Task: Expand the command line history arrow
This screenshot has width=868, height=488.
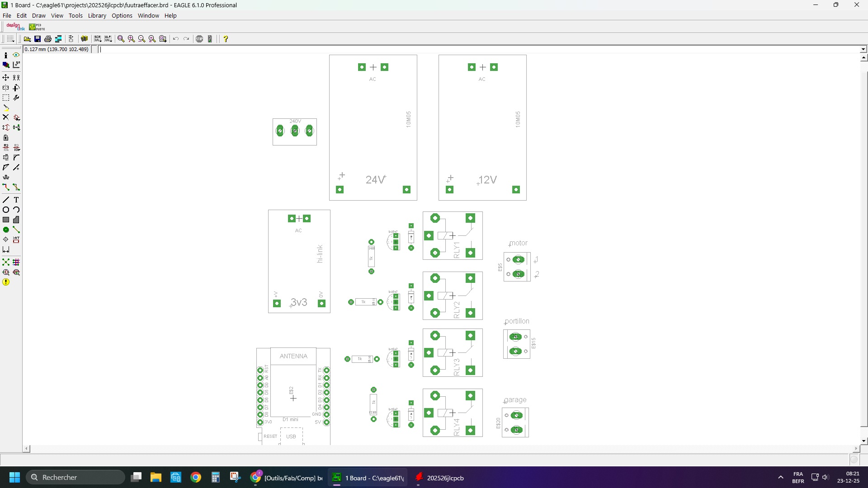Action: click(x=863, y=49)
